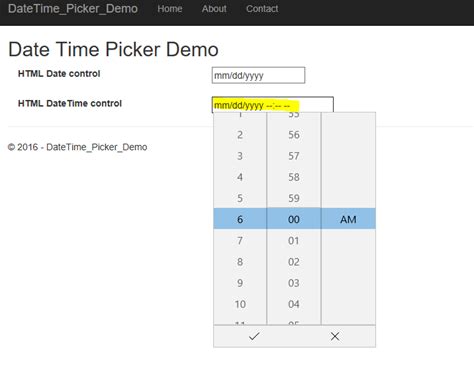Go to the Contact page
Image resolution: width=474 pixels, height=374 pixels.
[262, 9]
